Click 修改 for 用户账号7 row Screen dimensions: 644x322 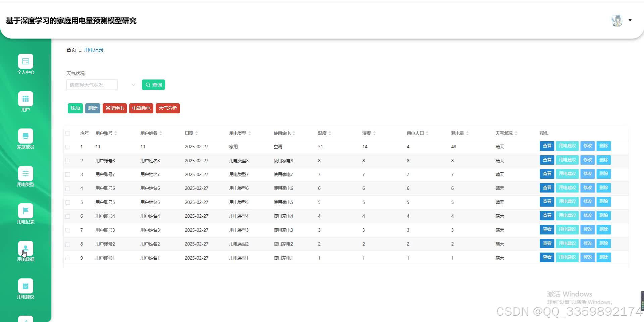click(588, 174)
